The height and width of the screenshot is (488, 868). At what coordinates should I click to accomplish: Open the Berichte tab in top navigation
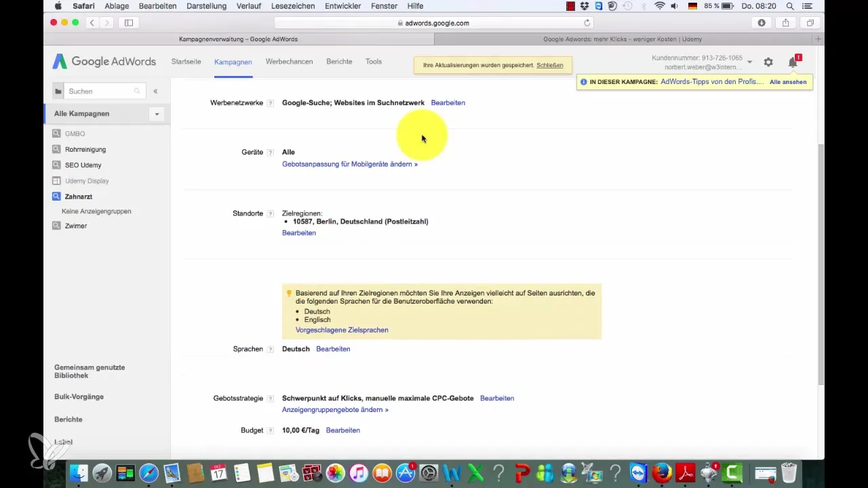[x=339, y=62]
